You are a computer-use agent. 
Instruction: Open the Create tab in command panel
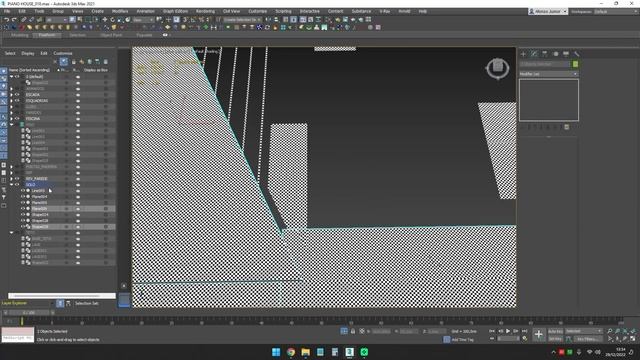point(524,53)
